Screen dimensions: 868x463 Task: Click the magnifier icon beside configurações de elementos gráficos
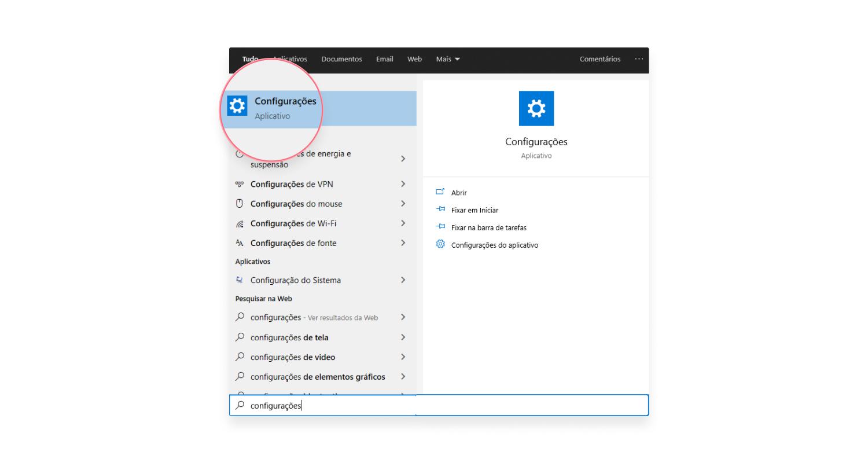click(x=240, y=377)
